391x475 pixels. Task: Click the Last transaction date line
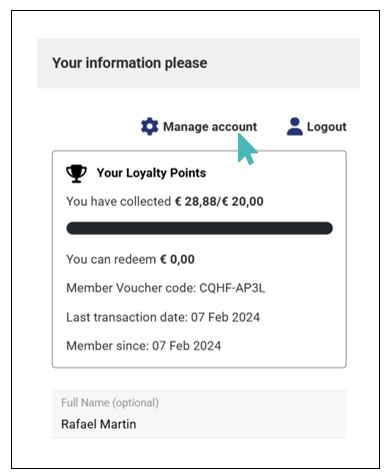[163, 317]
